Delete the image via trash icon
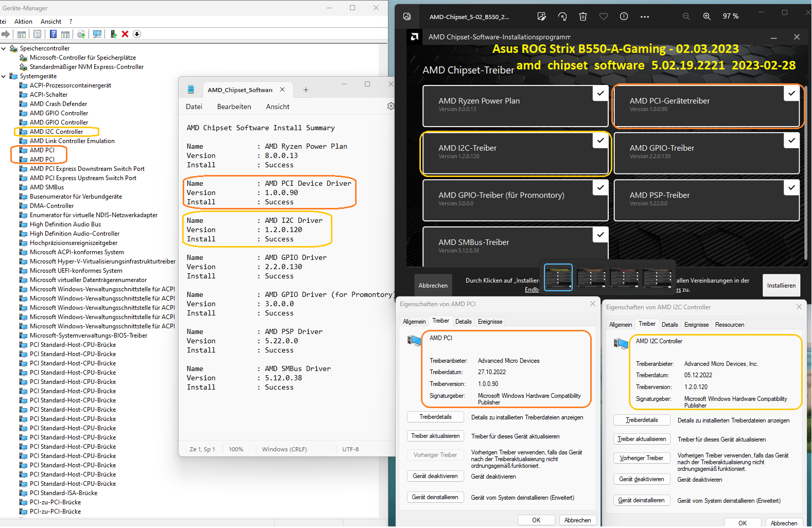Screen dimensions: 812x528 coord(583,16)
